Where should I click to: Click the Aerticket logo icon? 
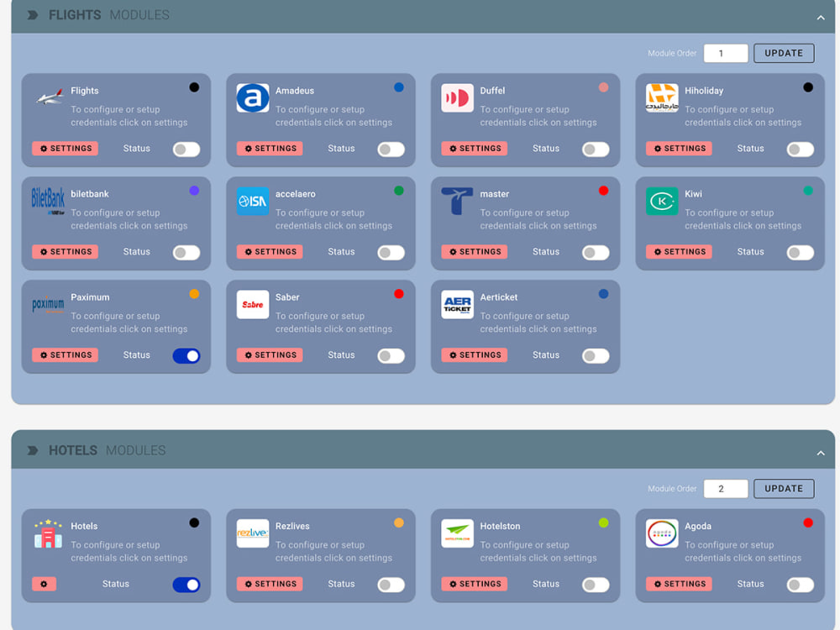click(x=458, y=304)
